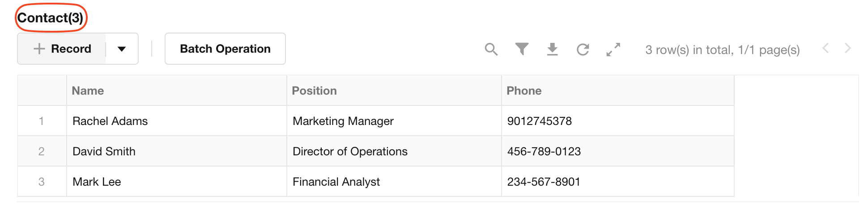This screenshot has height=208, width=868.
Task: Click the Financial Analyst position cell
Action: coord(336,182)
